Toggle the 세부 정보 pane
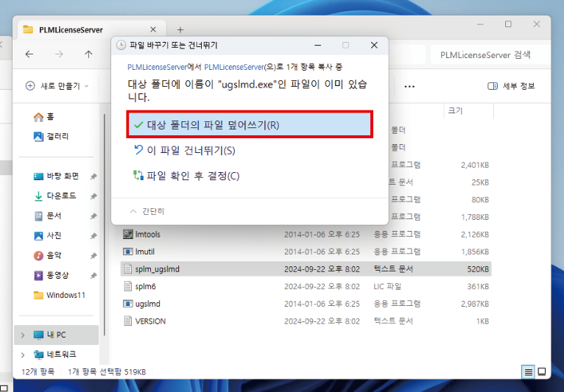The height and width of the screenshot is (392, 564). coord(511,86)
